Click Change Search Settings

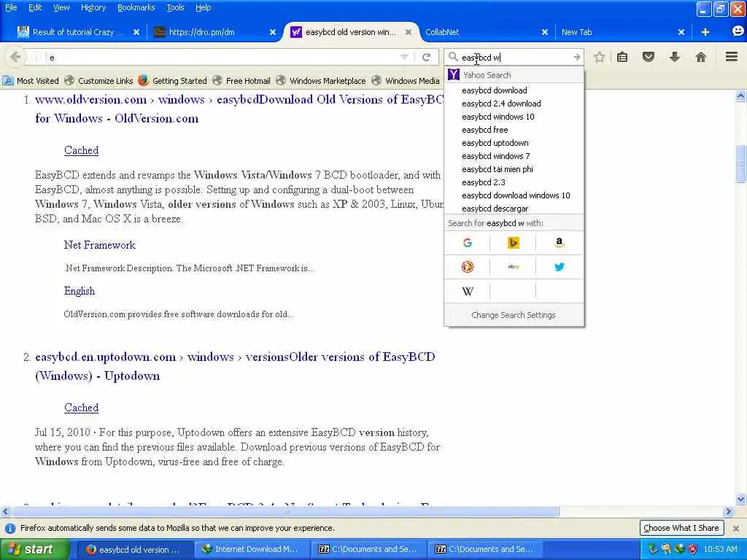514,315
